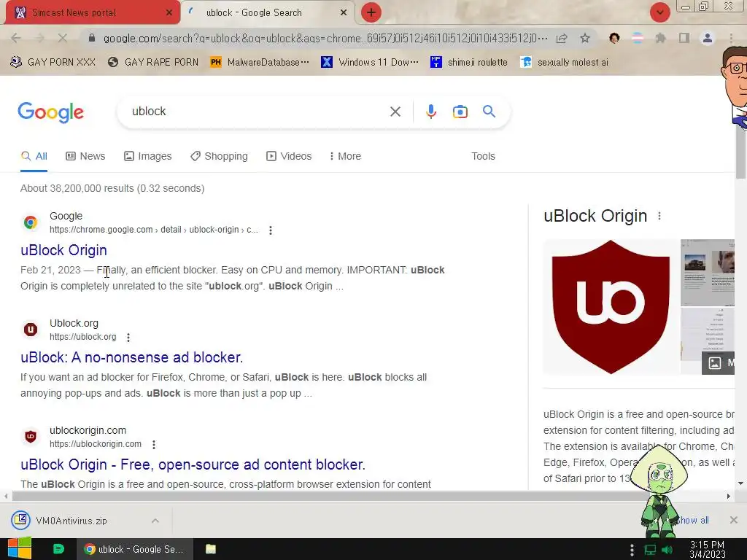Open uBlock: A no-nonsense ad blocker link
The height and width of the screenshot is (560, 747).
point(132,357)
